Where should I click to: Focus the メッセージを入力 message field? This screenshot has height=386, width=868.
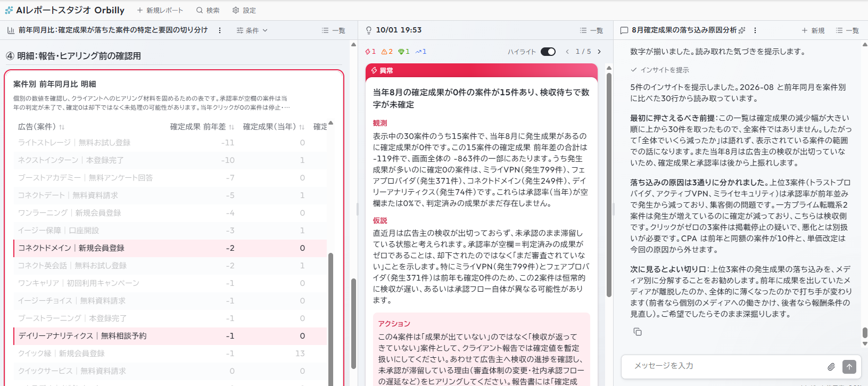point(727,366)
